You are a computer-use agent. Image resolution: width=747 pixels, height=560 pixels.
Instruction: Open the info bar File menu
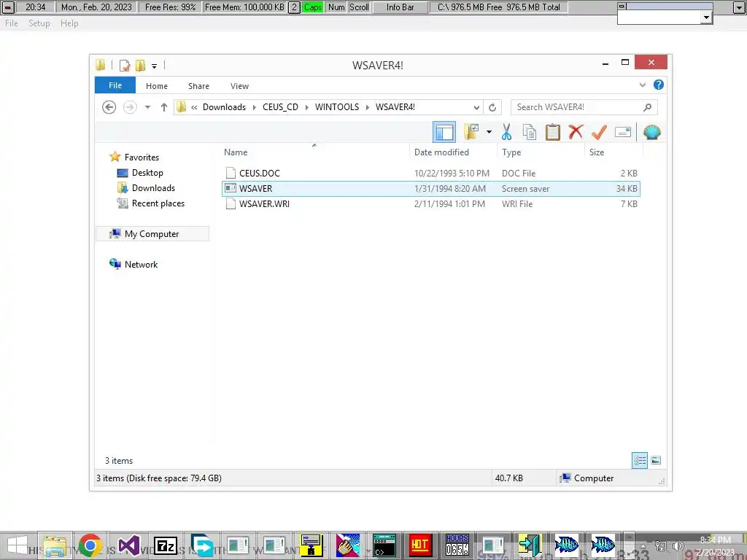(12, 23)
